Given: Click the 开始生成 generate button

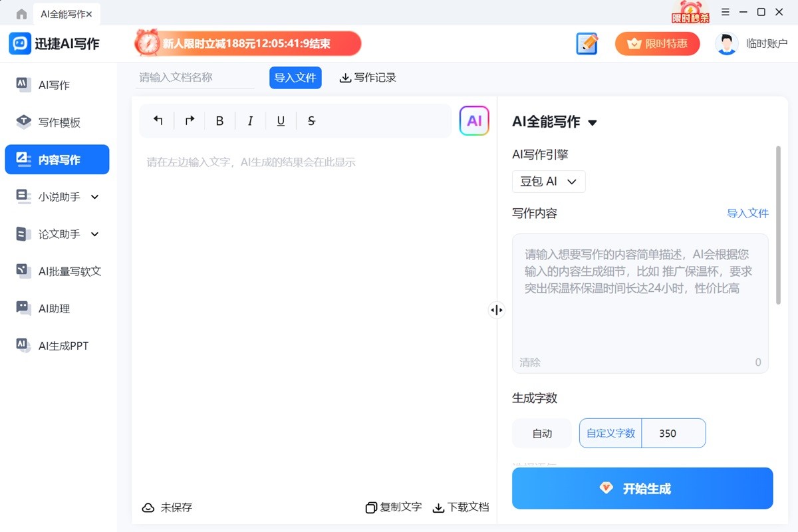Looking at the screenshot, I should 642,487.
